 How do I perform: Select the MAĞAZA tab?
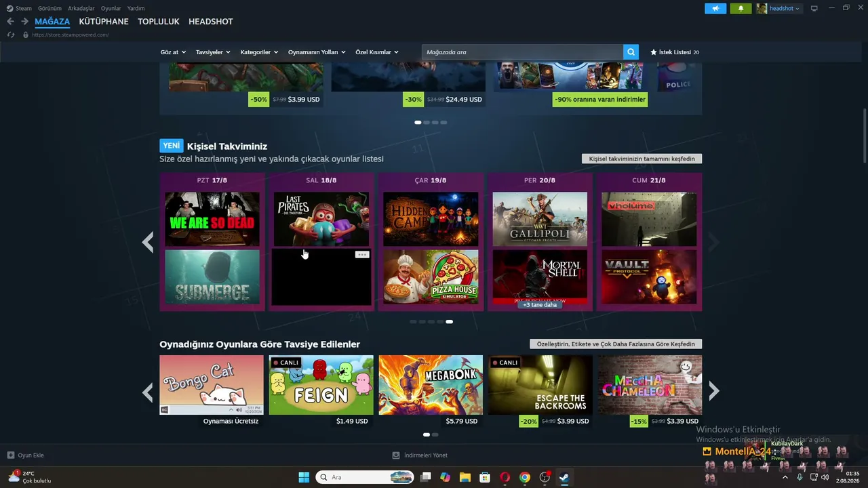click(x=52, y=22)
